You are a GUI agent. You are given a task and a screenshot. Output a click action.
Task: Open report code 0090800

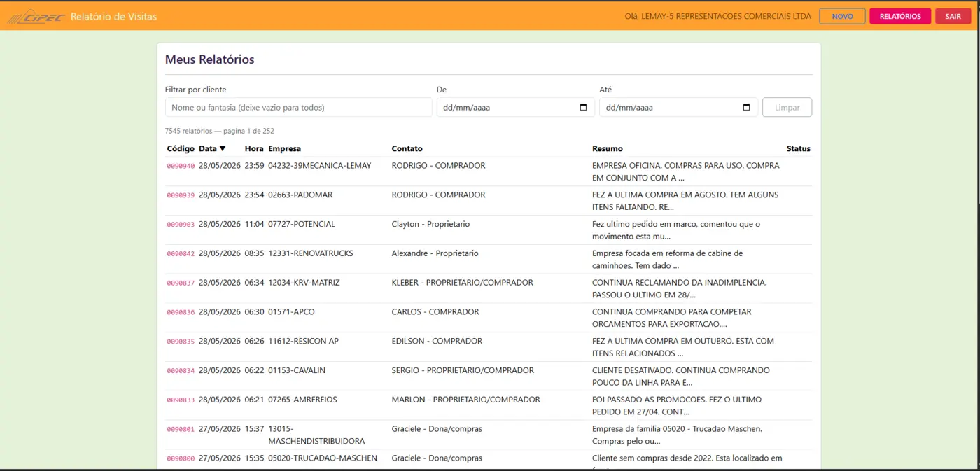pos(181,458)
